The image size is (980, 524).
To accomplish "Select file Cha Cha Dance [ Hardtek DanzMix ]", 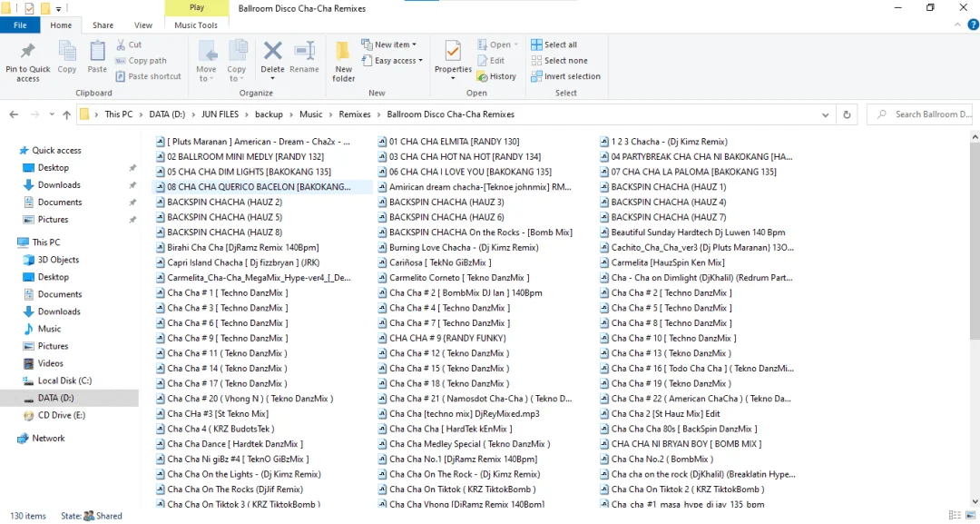I will coord(235,444).
